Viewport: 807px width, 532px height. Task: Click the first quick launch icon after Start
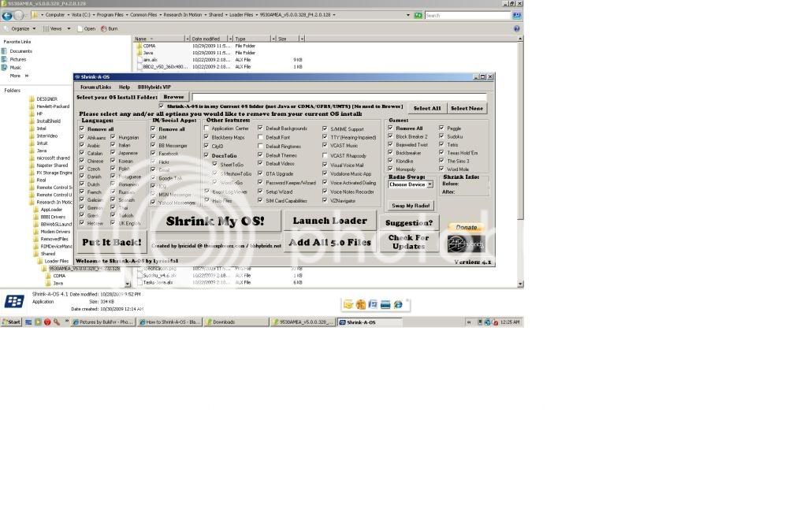[28, 322]
